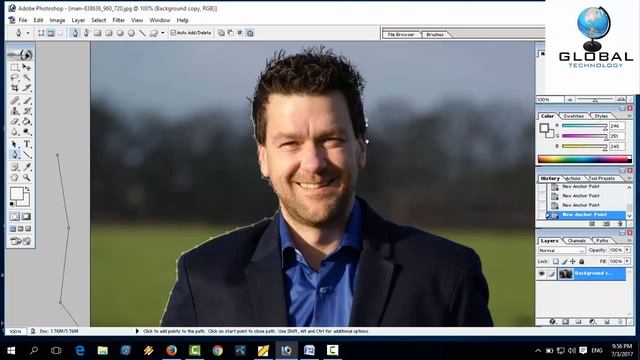
Task: Toggle Lock image pixels brush icon
Action: point(564,261)
